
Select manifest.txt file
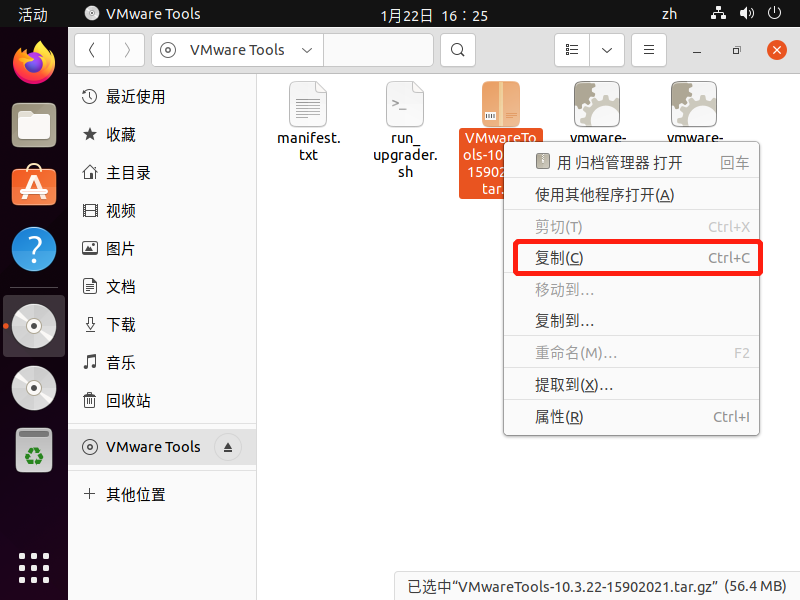[308, 121]
